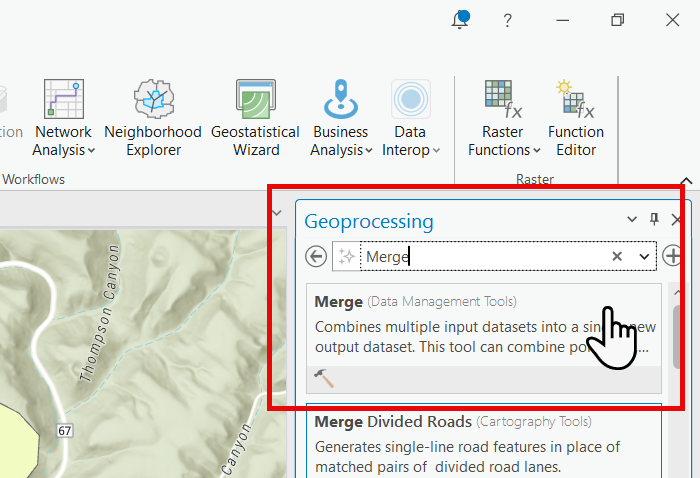Restore down the application window
This screenshot has height=478, width=700.
point(617,20)
